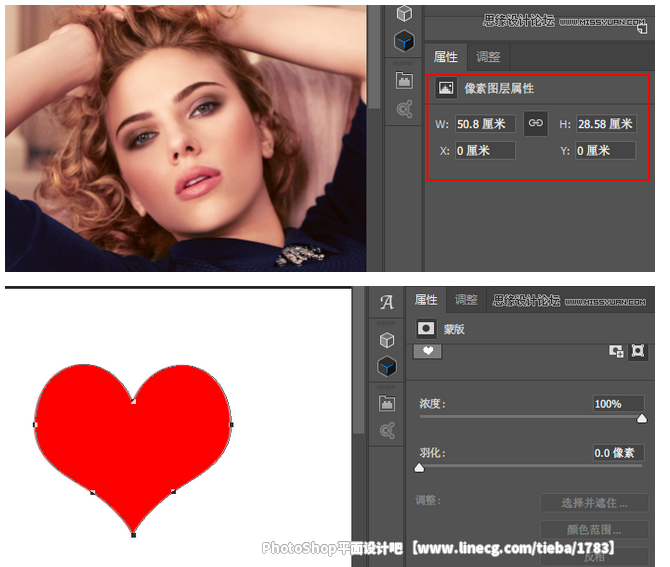The image size is (670, 567).
Task: Click the add pixel mask icon
Action: (x=616, y=351)
